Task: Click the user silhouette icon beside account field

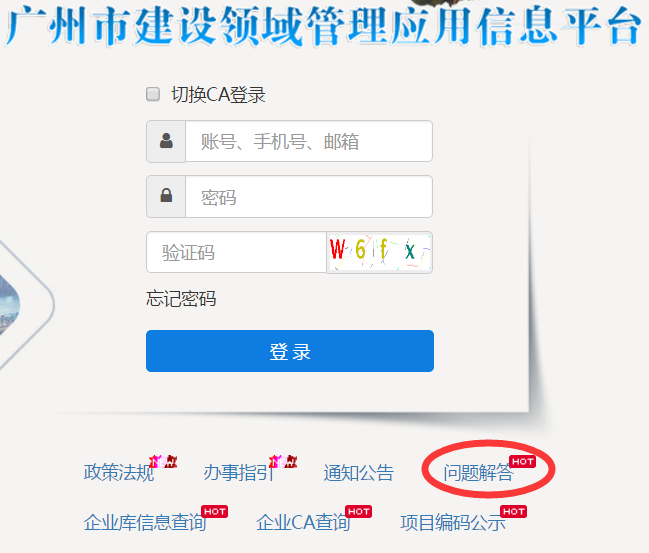Action: (x=166, y=141)
